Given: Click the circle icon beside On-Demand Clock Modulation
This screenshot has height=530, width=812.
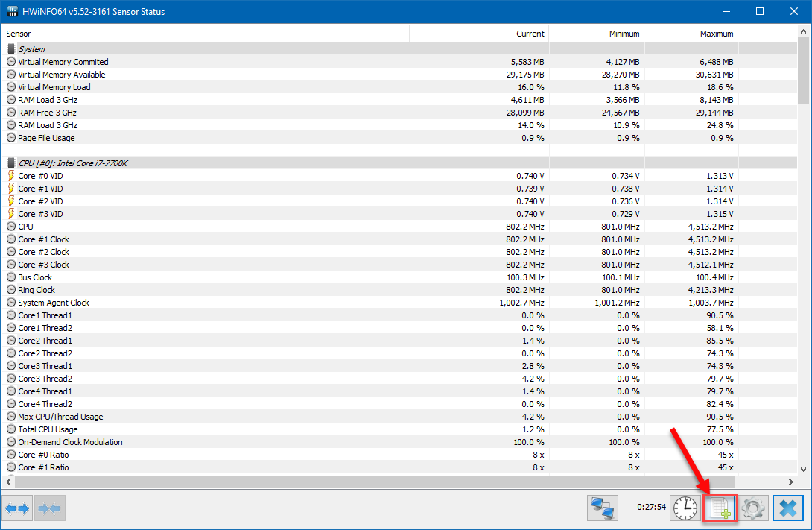Looking at the screenshot, I should [x=11, y=442].
